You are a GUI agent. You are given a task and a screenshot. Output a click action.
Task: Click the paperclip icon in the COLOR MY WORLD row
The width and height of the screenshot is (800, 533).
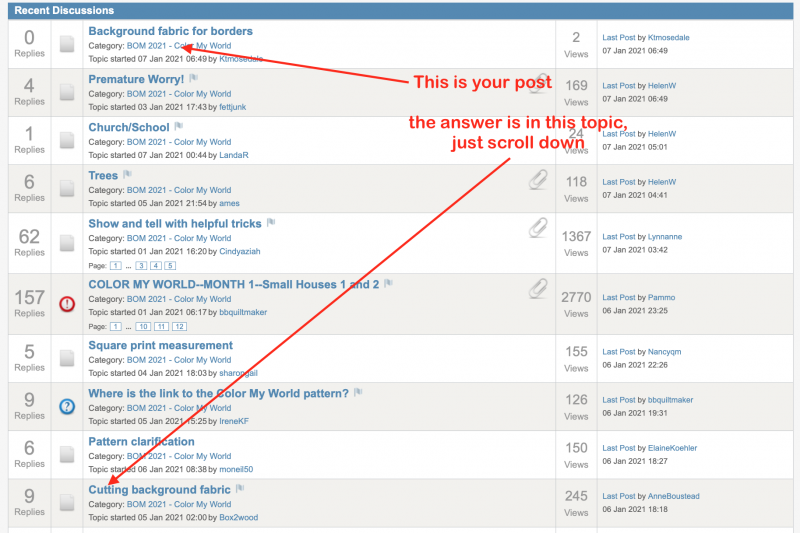[x=539, y=288]
